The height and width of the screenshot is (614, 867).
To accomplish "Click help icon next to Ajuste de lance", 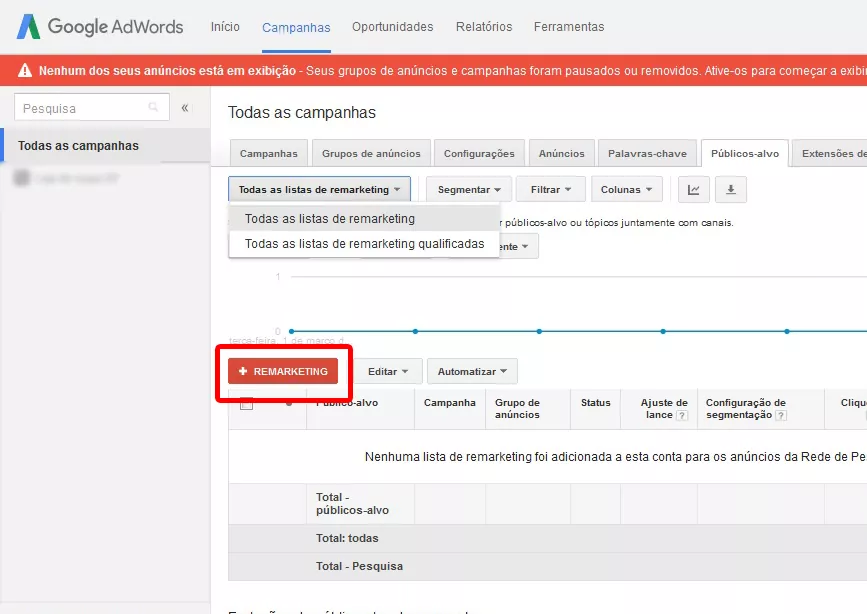I will (682, 415).
